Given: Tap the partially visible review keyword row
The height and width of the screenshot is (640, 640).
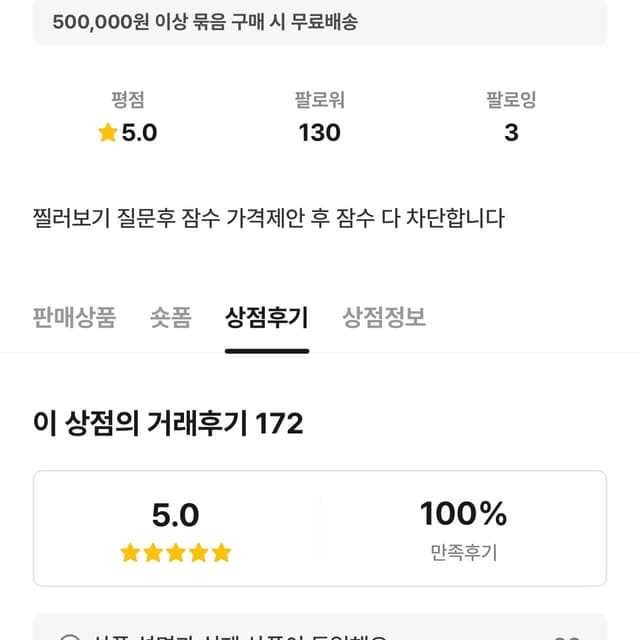Looking at the screenshot, I should pyautogui.click(x=319, y=630).
